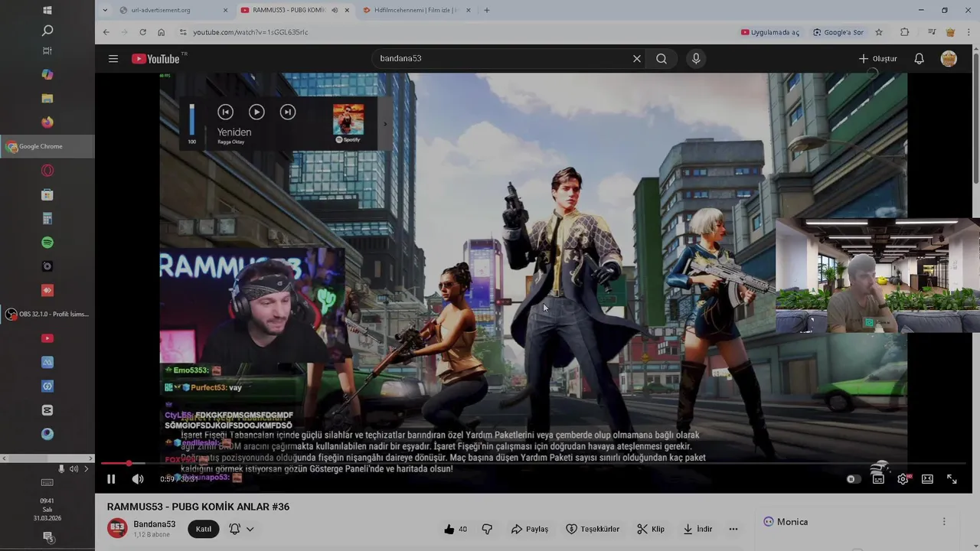Open the Bandana53 channel name

click(x=155, y=524)
